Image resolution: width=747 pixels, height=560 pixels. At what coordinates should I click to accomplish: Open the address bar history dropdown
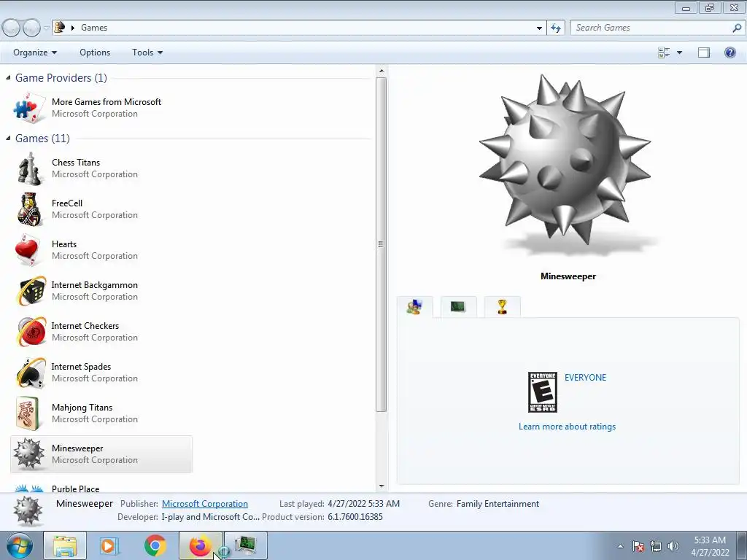coord(539,28)
